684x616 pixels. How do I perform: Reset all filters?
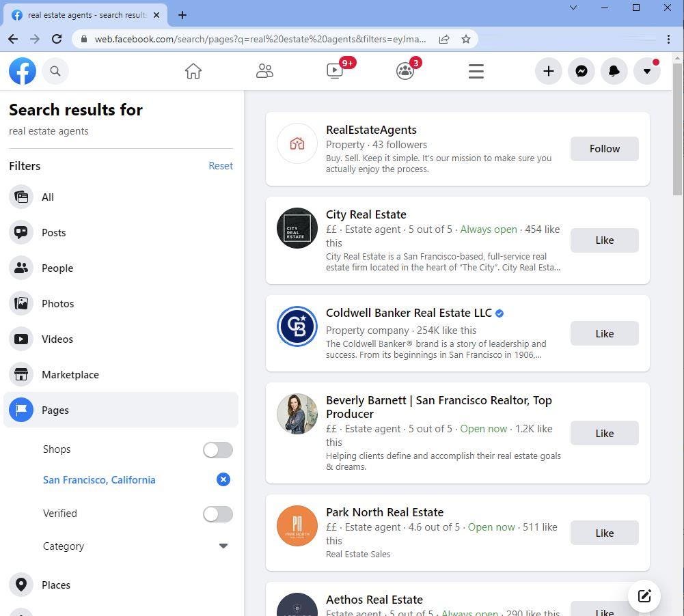pyautogui.click(x=221, y=166)
